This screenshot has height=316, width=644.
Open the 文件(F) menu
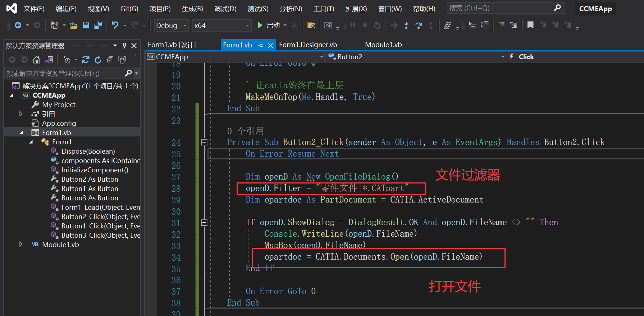coord(34,9)
